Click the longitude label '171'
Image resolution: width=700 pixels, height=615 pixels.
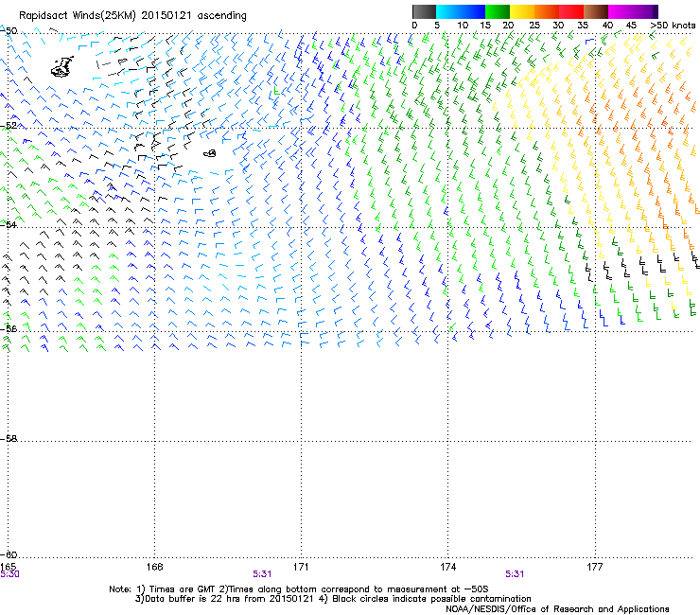click(301, 567)
